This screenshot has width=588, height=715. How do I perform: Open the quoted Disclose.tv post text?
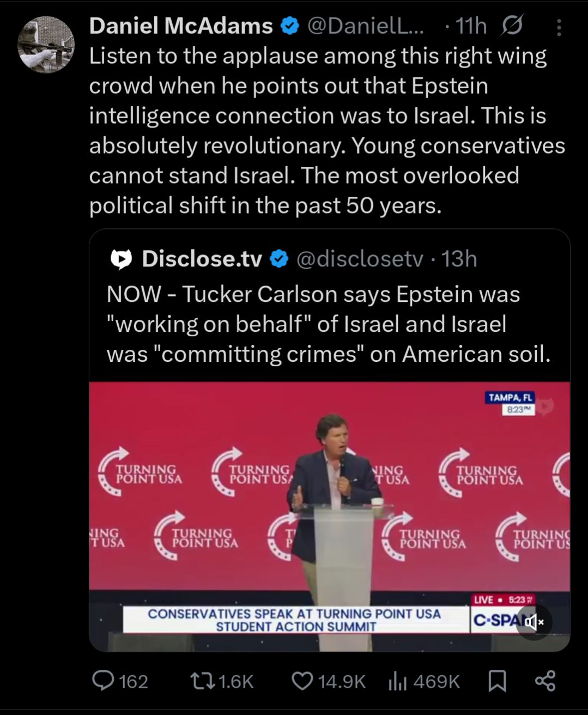tap(329, 324)
